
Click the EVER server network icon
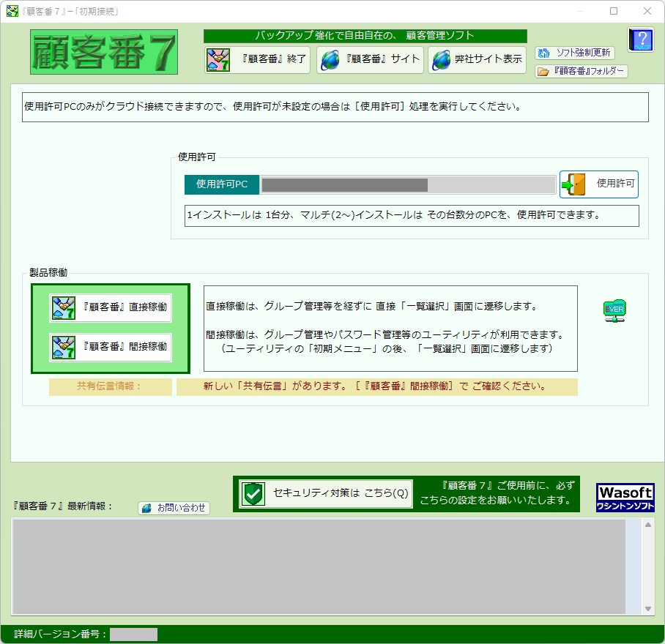pyautogui.click(x=614, y=311)
